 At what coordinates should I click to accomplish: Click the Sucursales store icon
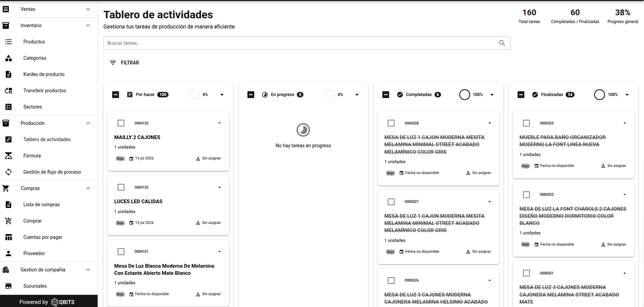pos(8,286)
